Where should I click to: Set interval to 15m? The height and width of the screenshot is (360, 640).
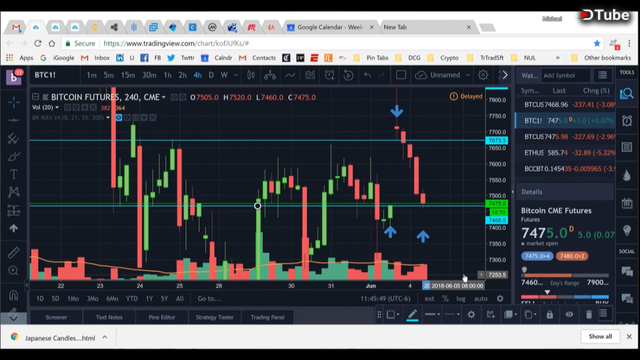[x=127, y=75]
